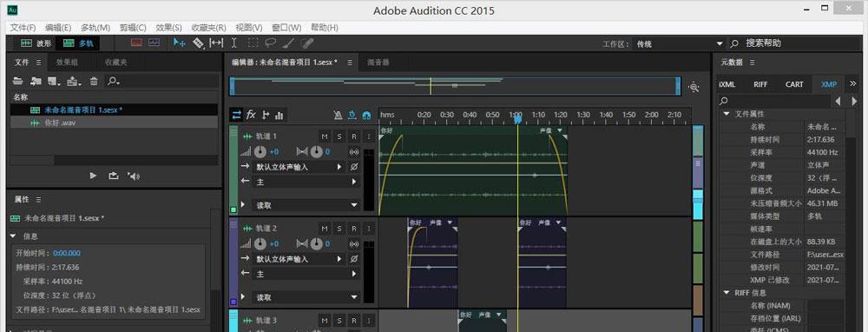Click zoom navigator magnifier icon

point(694,87)
